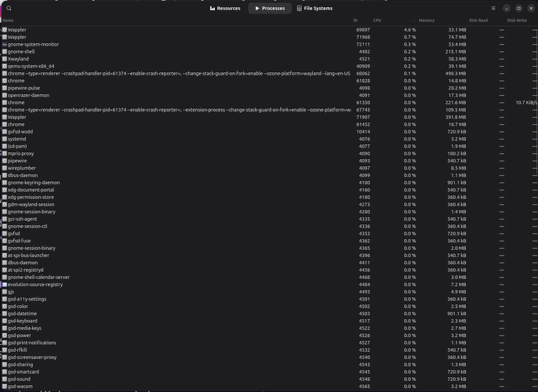
Task: Click the evolution-source-registry process icon
Action: pyautogui.click(x=4, y=284)
